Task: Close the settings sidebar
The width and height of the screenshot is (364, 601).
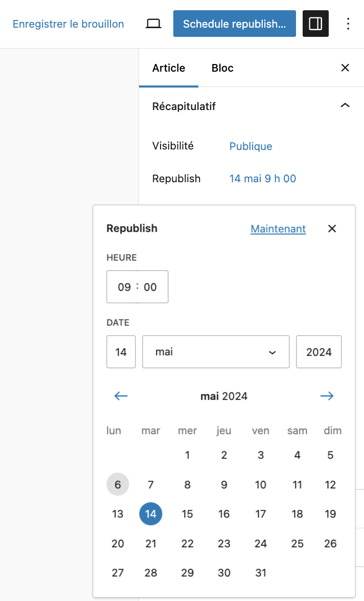Action: pyautogui.click(x=345, y=68)
